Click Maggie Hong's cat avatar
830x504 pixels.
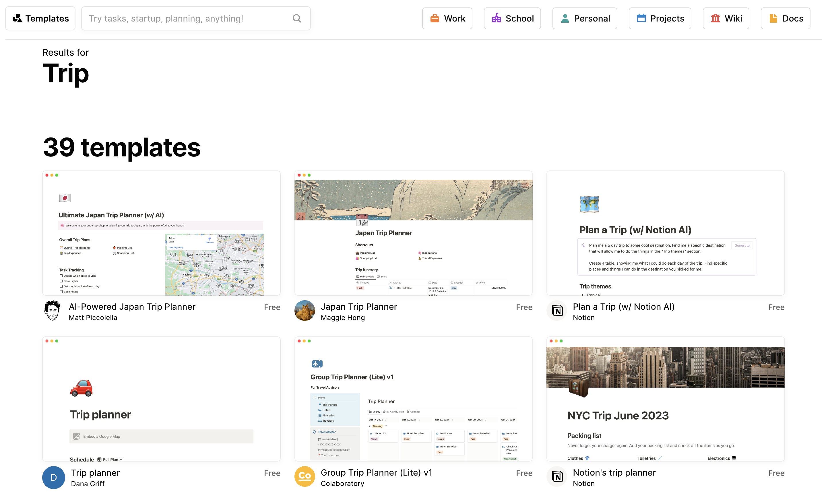pyautogui.click(x=305, y=310)
